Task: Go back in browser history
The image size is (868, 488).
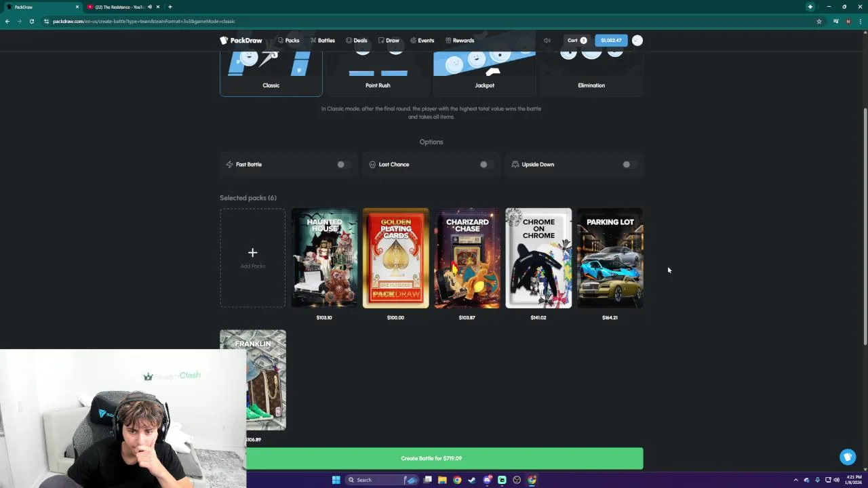Action: [7, 21]
